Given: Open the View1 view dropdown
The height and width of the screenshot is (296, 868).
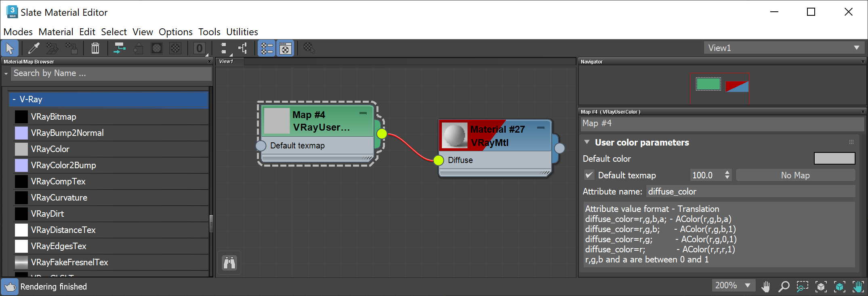Looking at the screenshot, I should 784,48.
